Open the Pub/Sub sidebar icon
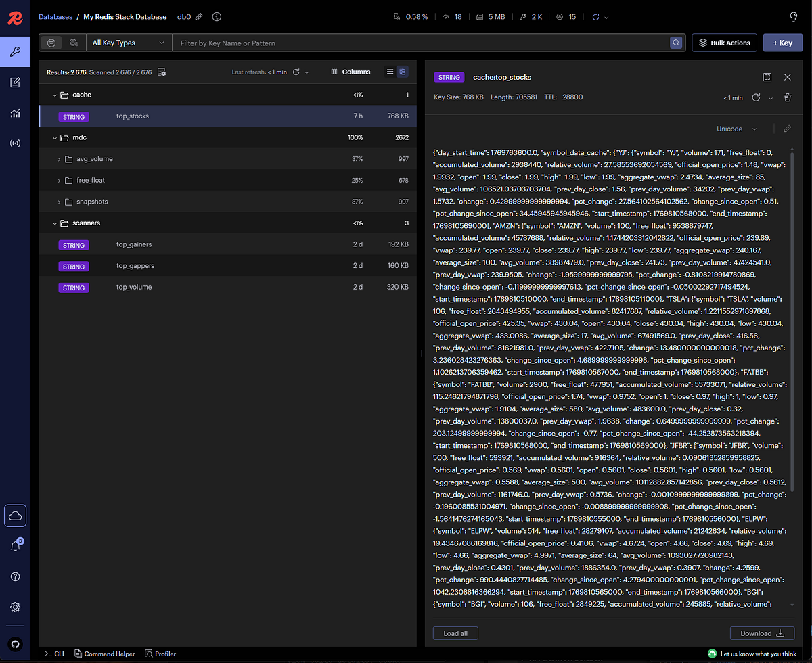This screenshot has width=812, height=663. (15, 143)
